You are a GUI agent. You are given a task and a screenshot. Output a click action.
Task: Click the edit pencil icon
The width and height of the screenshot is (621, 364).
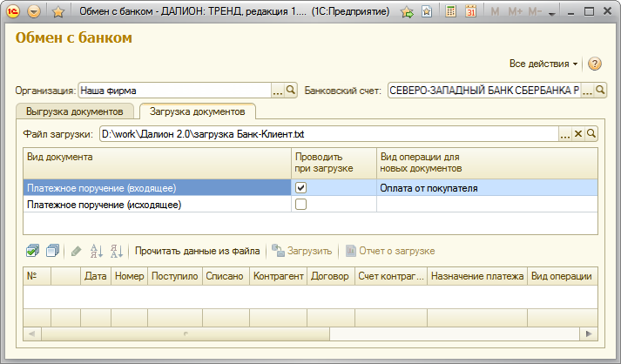(x=76, y=251)
